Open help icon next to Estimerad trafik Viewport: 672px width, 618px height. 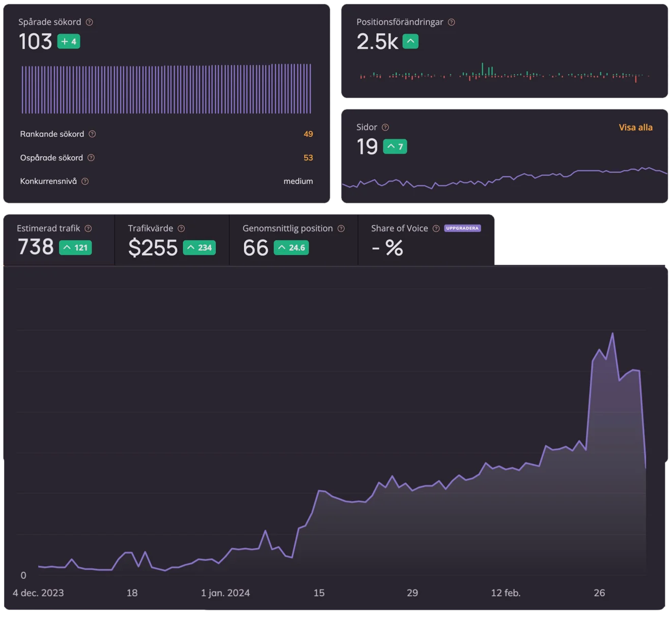click(x=88, y=228)
